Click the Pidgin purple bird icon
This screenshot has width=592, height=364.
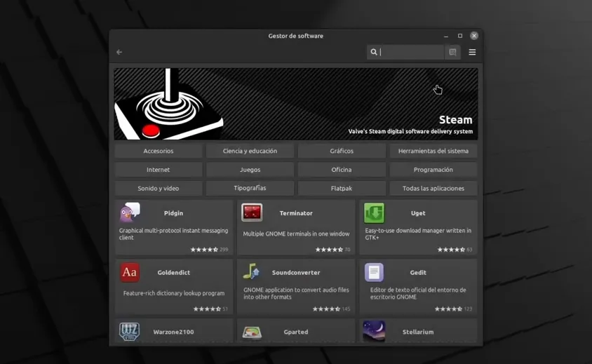[130, 213]
